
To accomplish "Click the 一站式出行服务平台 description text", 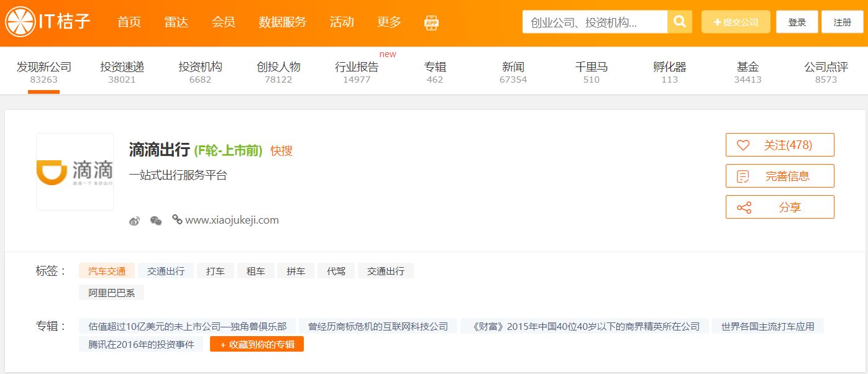I will (x=178, y=175).
